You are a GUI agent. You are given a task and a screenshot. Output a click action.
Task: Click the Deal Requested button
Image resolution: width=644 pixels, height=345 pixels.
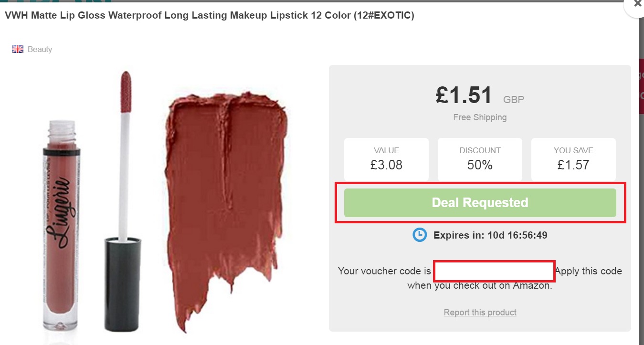point(480,203)
